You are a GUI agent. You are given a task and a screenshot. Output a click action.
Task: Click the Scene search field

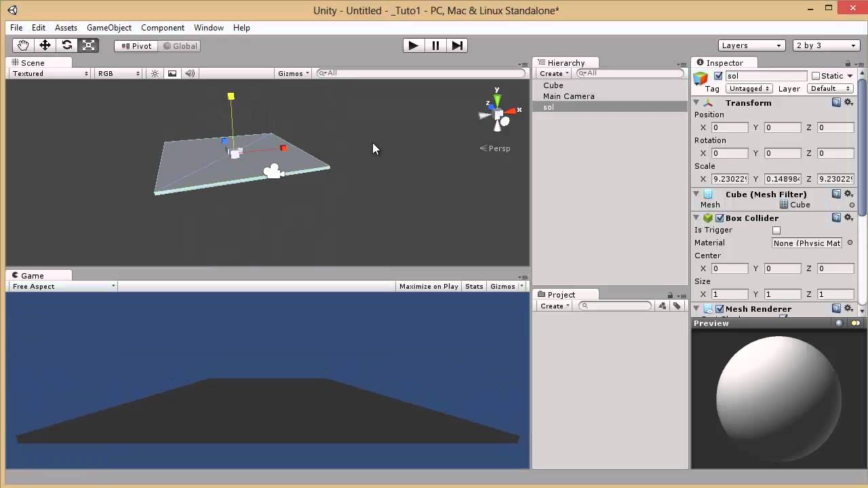420,73
